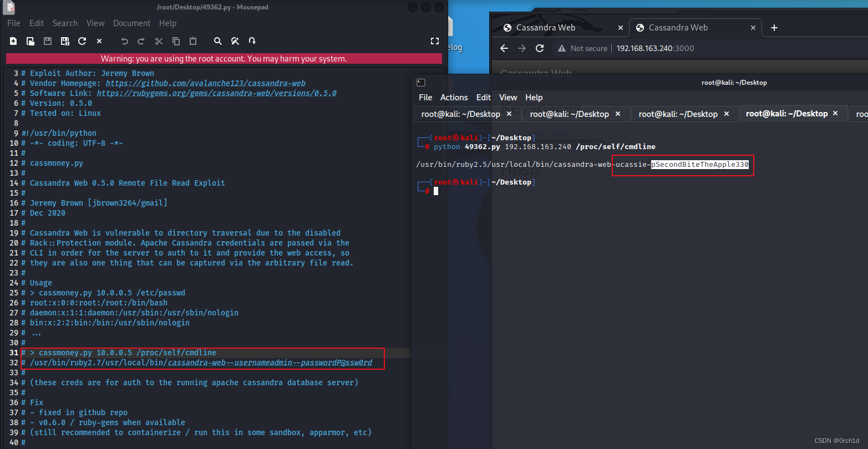Open the Search menu in Mousepad
This screenshot has width=868, height=449.
pos(65,23)
